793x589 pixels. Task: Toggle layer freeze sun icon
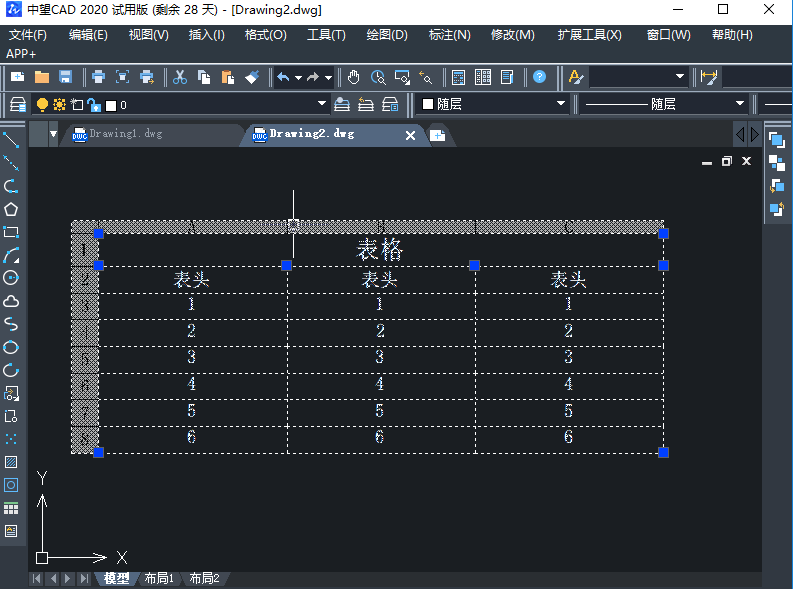[x=59, y=104]
